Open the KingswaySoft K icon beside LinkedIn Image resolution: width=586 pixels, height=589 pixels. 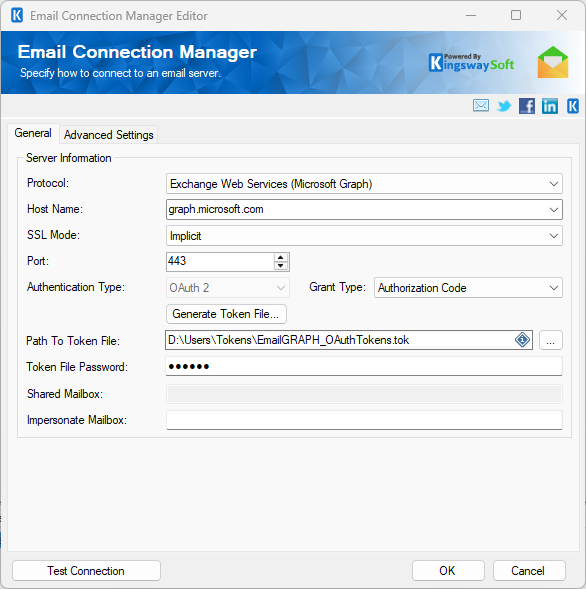pyautogui.click(x=572, y=106)
